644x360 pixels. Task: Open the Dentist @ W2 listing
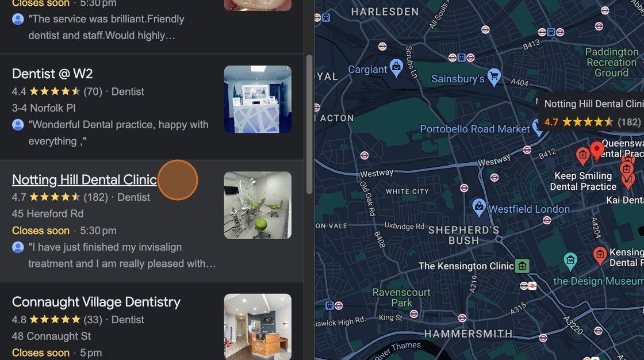52,74
